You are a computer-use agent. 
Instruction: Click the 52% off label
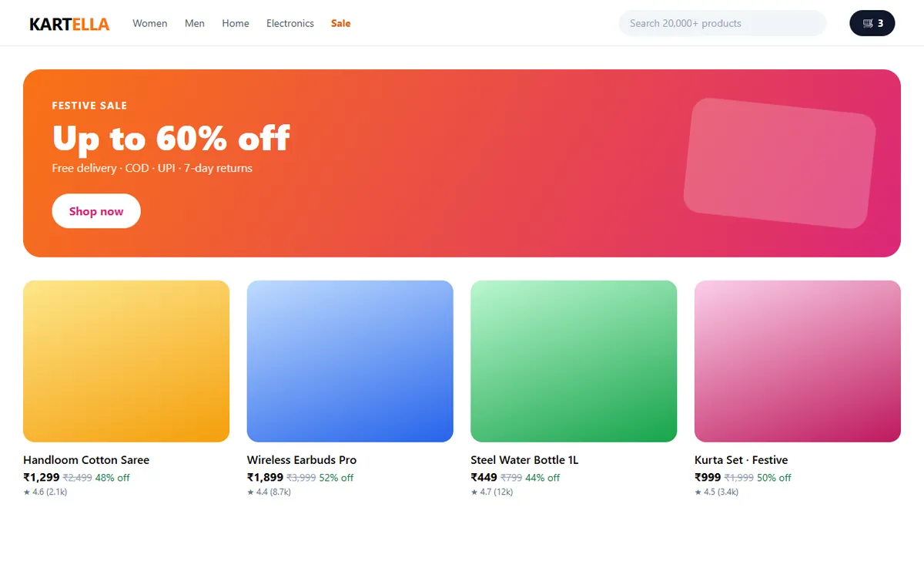(336, 478)
